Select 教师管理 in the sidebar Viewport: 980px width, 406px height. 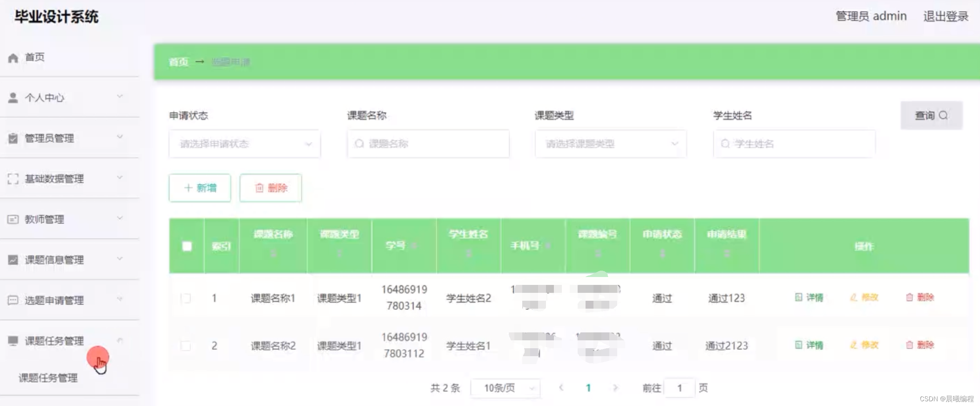point(44,219)
